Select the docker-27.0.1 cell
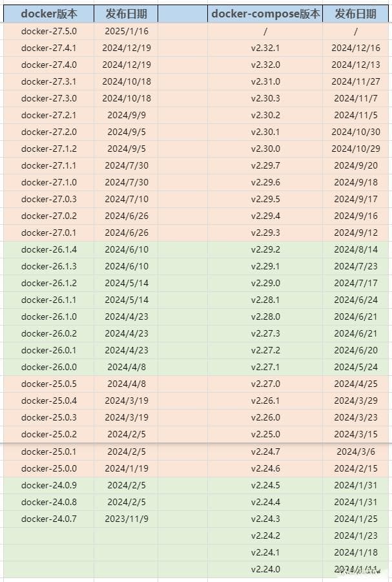The height and width of the screenshot is (582, 392). [x=48, y=233]
